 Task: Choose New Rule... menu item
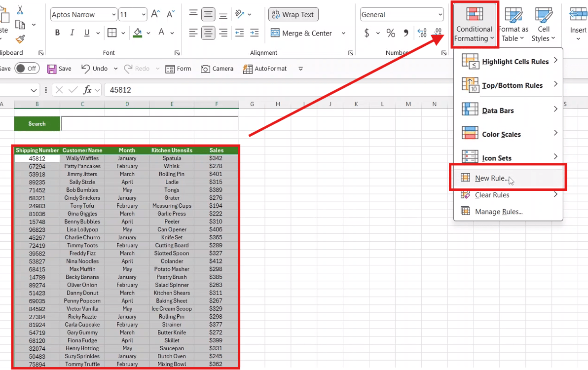(508, 178)
